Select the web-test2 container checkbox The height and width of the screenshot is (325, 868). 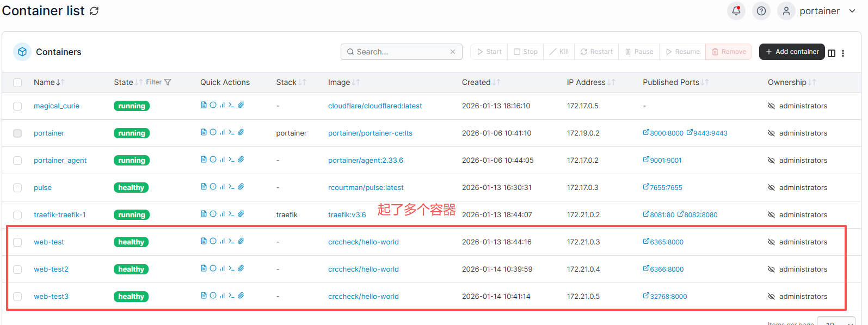pyautogui.click(x=17, y=269)
